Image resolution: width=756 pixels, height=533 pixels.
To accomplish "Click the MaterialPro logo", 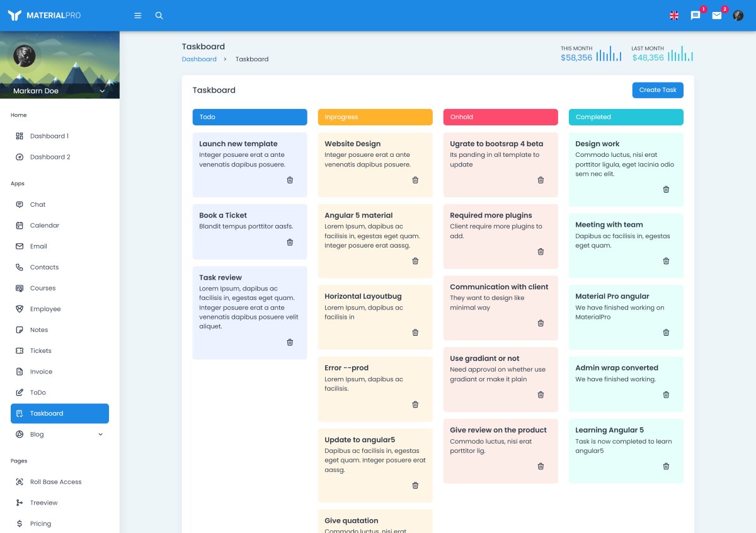I will (44, 16).
